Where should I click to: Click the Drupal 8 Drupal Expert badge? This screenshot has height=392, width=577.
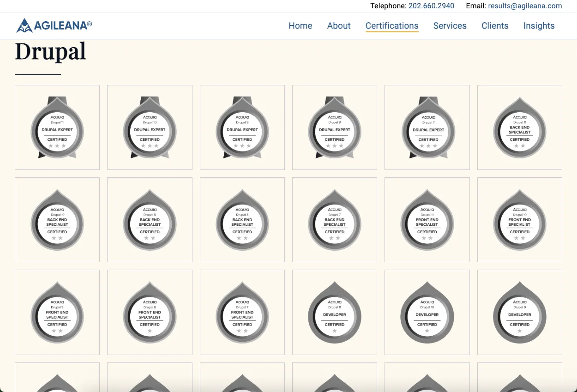(x=334, y=127)
